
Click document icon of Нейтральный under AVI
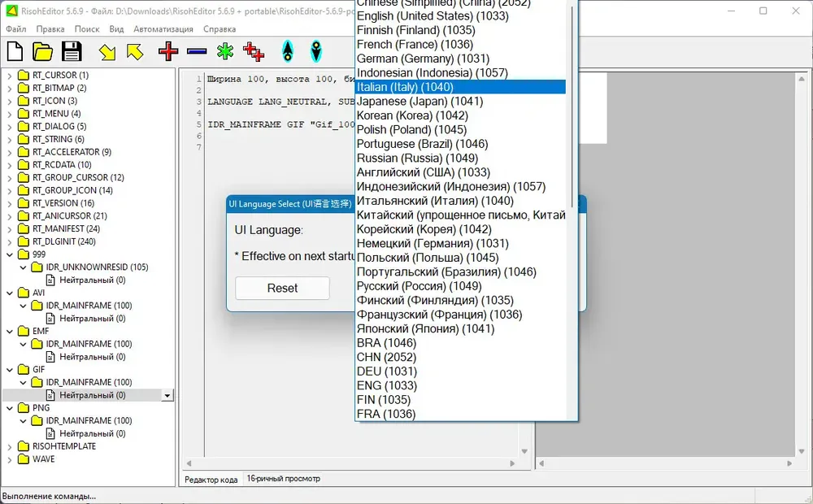(x=50, y=319)
